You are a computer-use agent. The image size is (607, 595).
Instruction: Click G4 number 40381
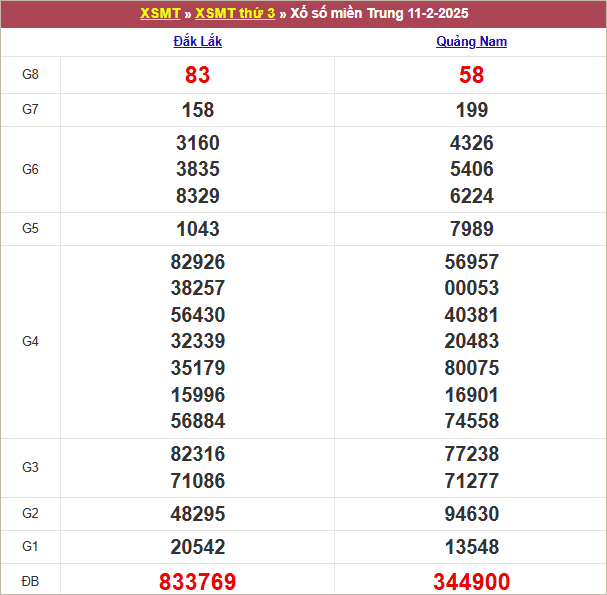click(x=472, y=315)
